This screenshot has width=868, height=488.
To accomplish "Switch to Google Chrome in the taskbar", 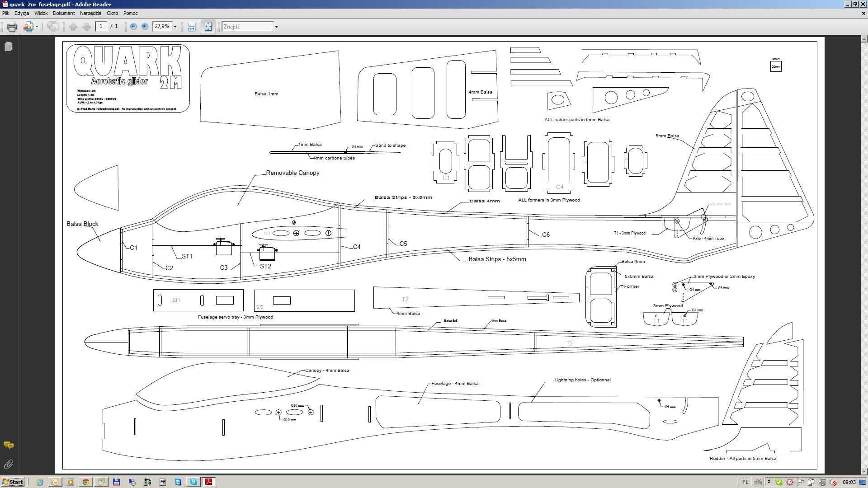I will 85,482.
